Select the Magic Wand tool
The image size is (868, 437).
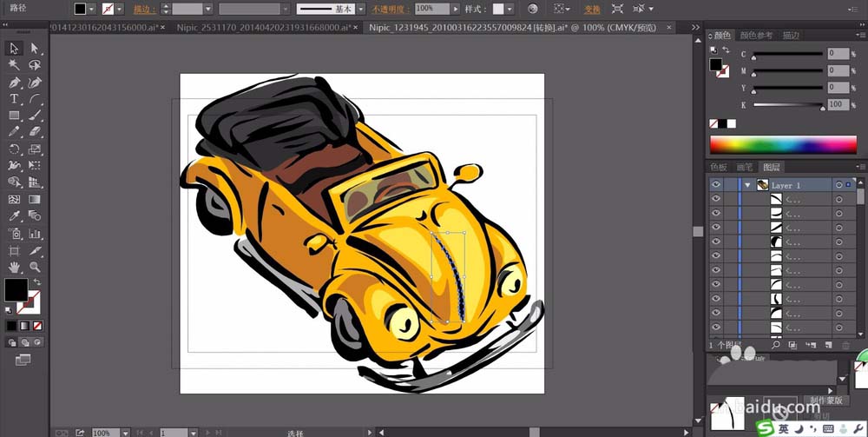pyautogui.click(x=15, y=65)
